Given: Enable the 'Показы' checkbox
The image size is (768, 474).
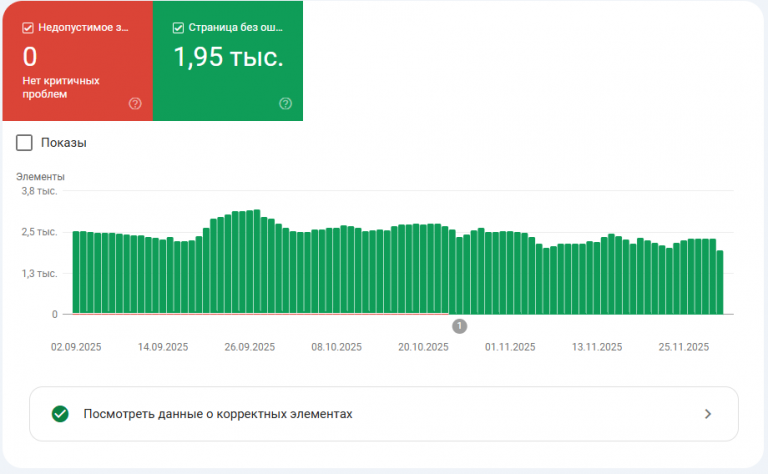Looking at the screenshot, I should coord(24,143).
